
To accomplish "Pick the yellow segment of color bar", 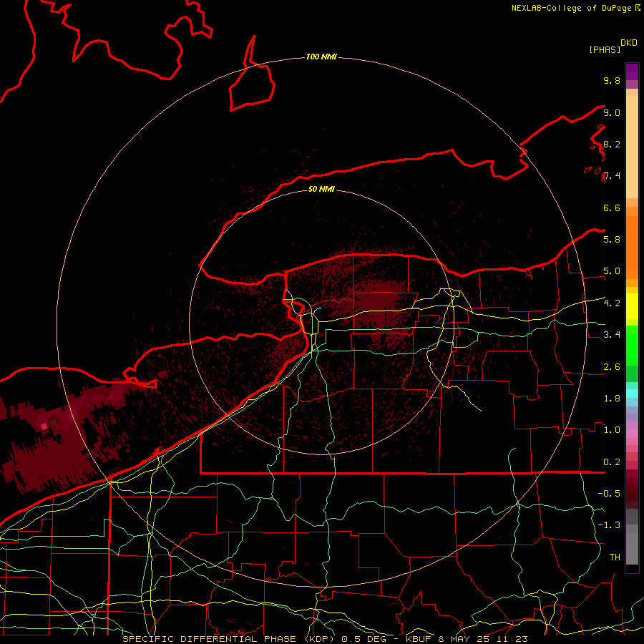I will 632,306.
